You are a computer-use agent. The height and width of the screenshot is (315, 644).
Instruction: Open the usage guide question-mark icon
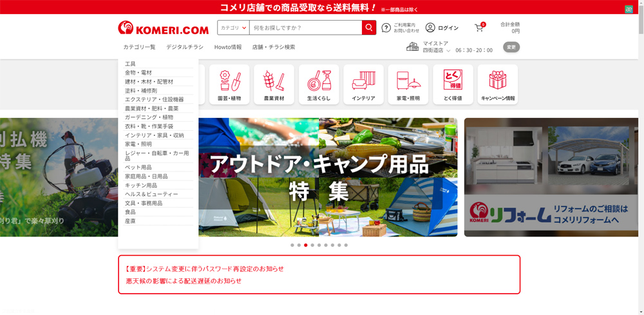386,28
